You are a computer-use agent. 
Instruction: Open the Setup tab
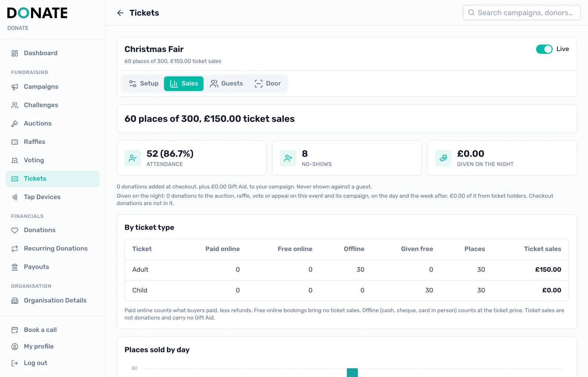point(144,83)
